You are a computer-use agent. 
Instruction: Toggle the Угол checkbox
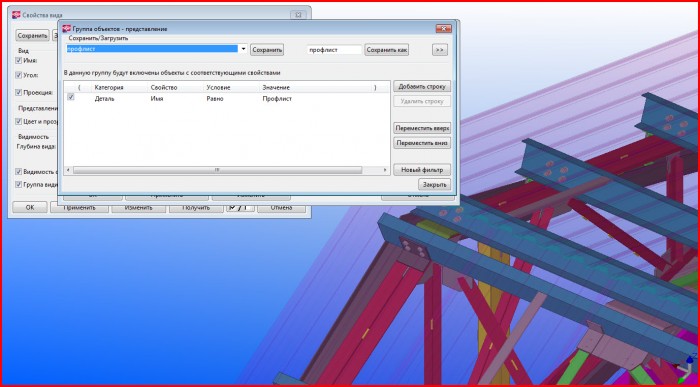coord(18,75)
